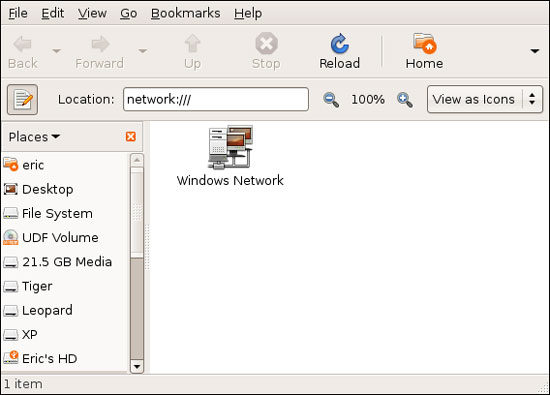
Task: Expand the toolbar overflow arrow
Action: point(535,51)
